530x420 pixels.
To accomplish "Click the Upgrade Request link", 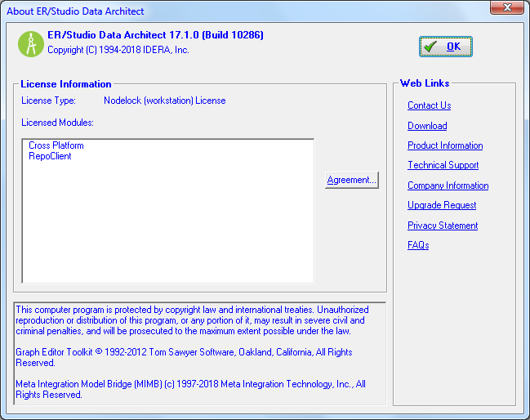I will coord(442,205).
